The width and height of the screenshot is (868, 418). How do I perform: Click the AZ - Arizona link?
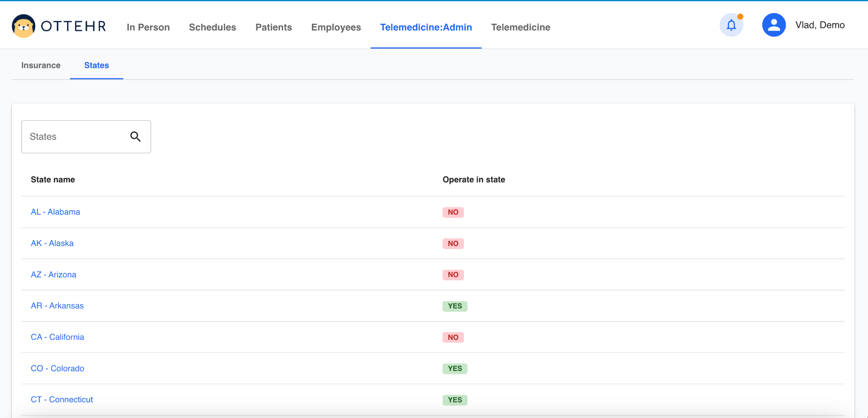[x=53, y=274]
